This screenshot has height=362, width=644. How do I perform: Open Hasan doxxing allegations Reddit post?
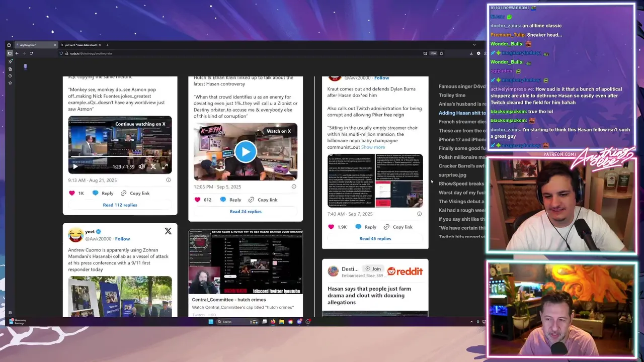[x=369, y=296]
